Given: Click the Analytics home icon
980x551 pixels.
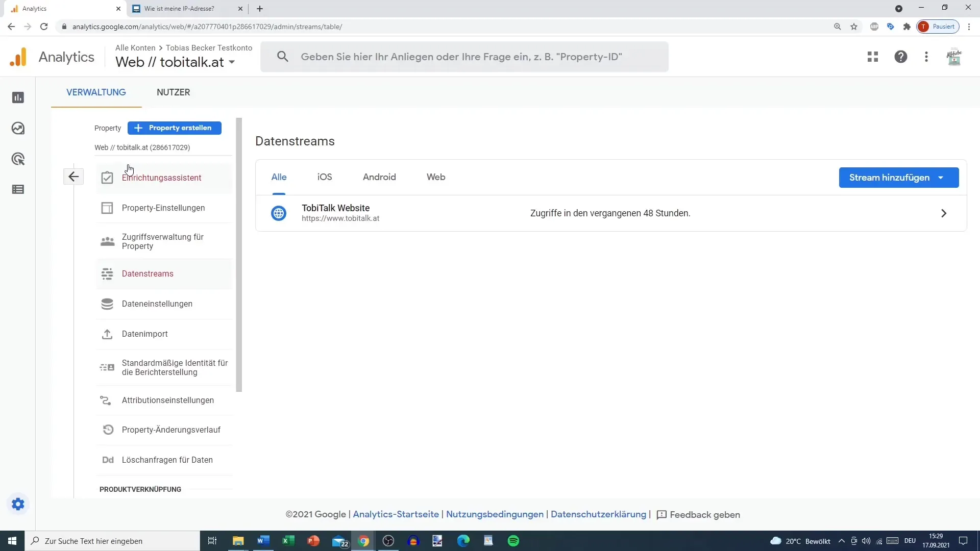Looking at the screenshot, I should 18,57.
